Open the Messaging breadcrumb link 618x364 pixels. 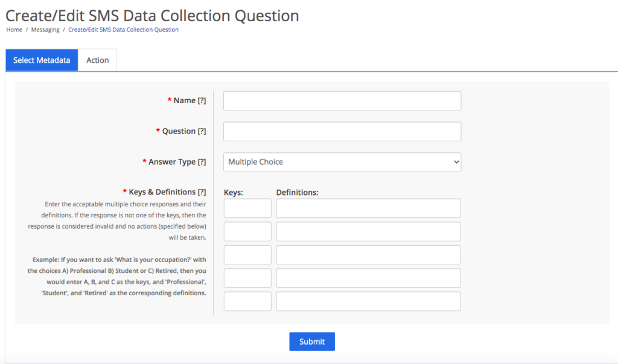coord(45,29)
